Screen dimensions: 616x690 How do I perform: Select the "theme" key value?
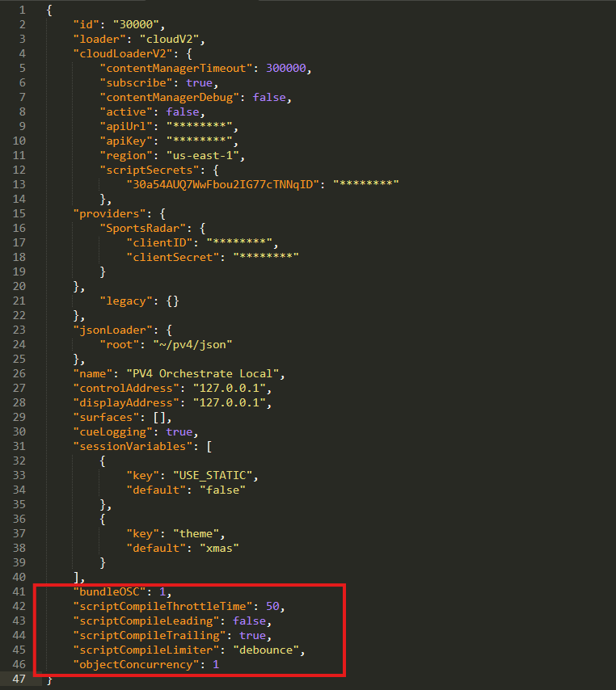pos(196,534)
